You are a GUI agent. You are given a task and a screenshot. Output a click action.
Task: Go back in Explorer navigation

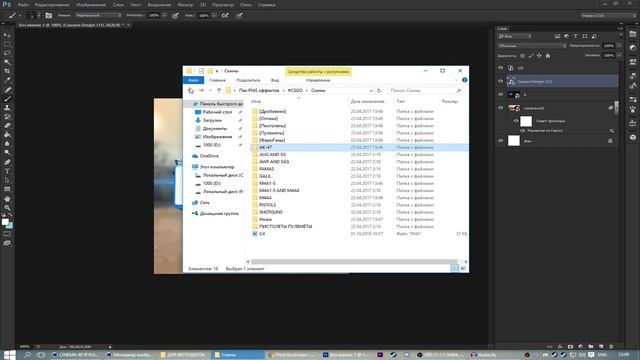[x=191, y=90]
